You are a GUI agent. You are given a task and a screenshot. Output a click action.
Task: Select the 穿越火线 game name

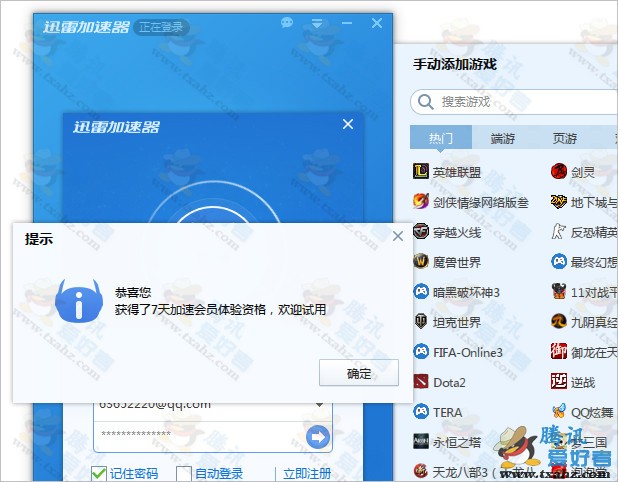coord(456,232)
